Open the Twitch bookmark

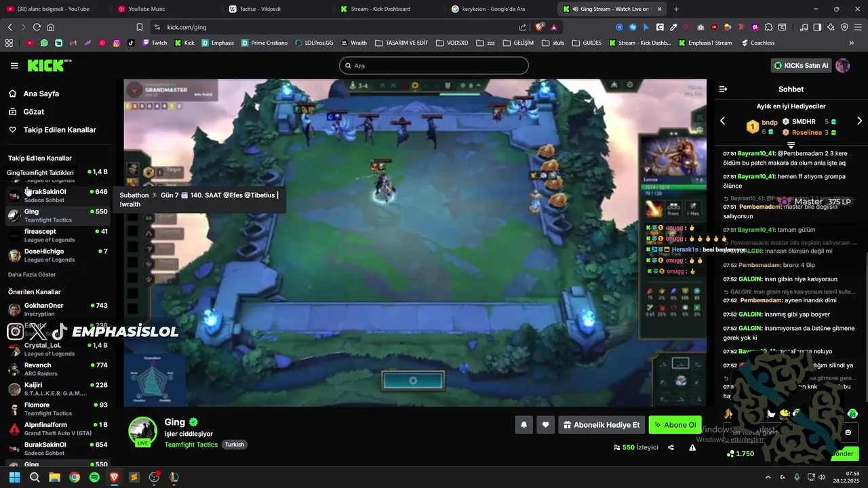(x=155, y=43)
